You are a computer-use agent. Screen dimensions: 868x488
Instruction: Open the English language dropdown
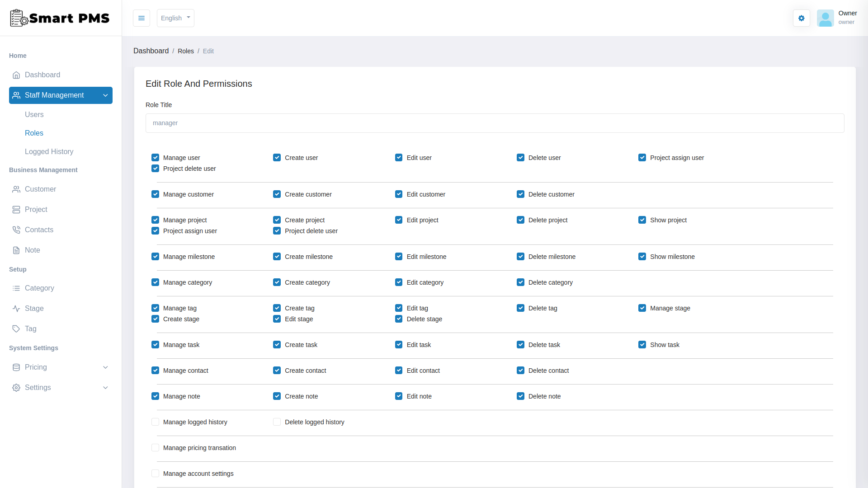(175, 18)
